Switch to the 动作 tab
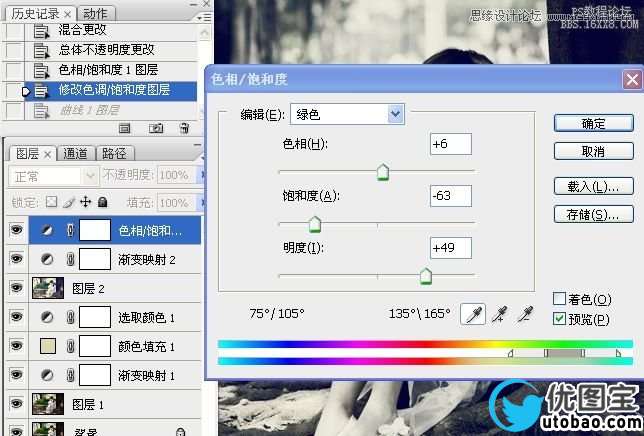644x436 pixels. click(96, 14)
